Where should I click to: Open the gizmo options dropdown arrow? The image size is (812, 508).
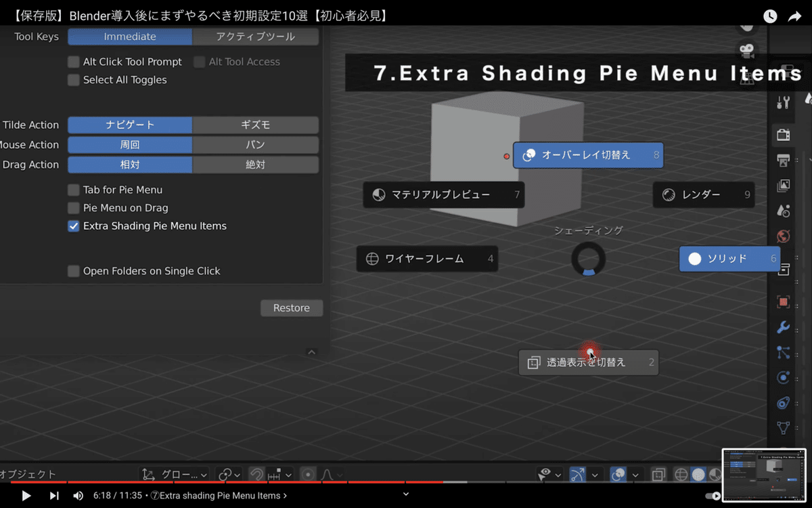pos(595,475)
